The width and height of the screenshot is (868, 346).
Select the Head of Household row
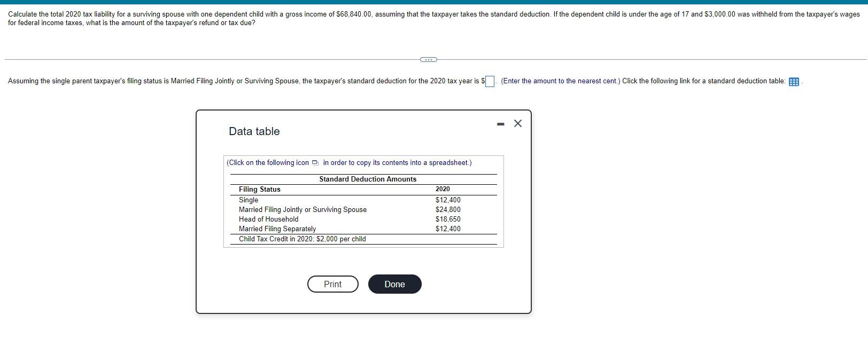(x=363, y=219)
